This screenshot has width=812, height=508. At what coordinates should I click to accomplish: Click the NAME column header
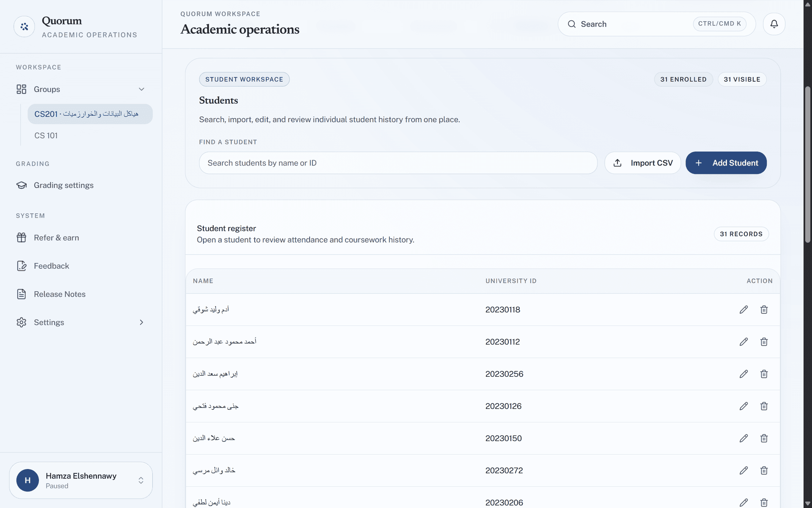pos(203,281)
